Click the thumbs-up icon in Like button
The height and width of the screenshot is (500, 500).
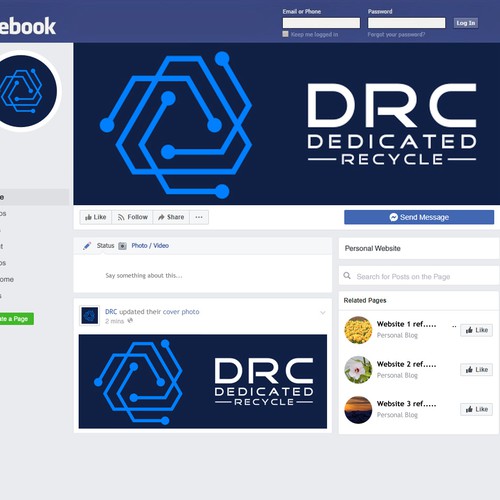tap(88, 217)
